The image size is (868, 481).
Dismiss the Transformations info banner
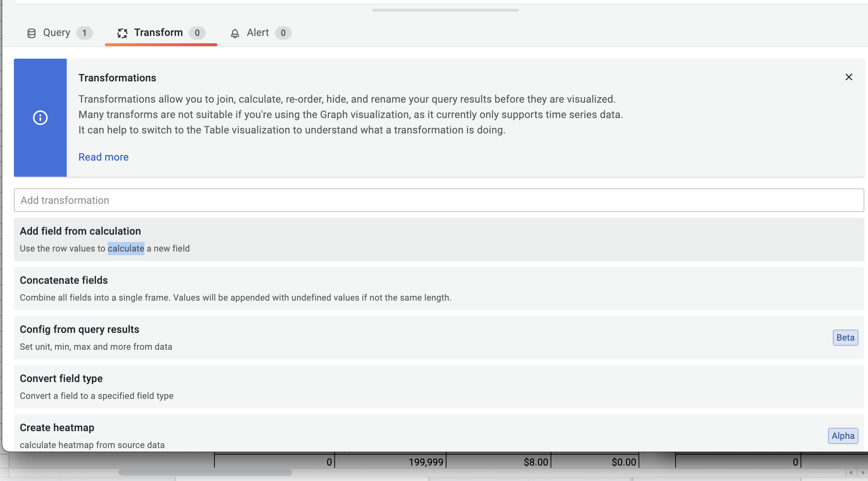(849, 77)
